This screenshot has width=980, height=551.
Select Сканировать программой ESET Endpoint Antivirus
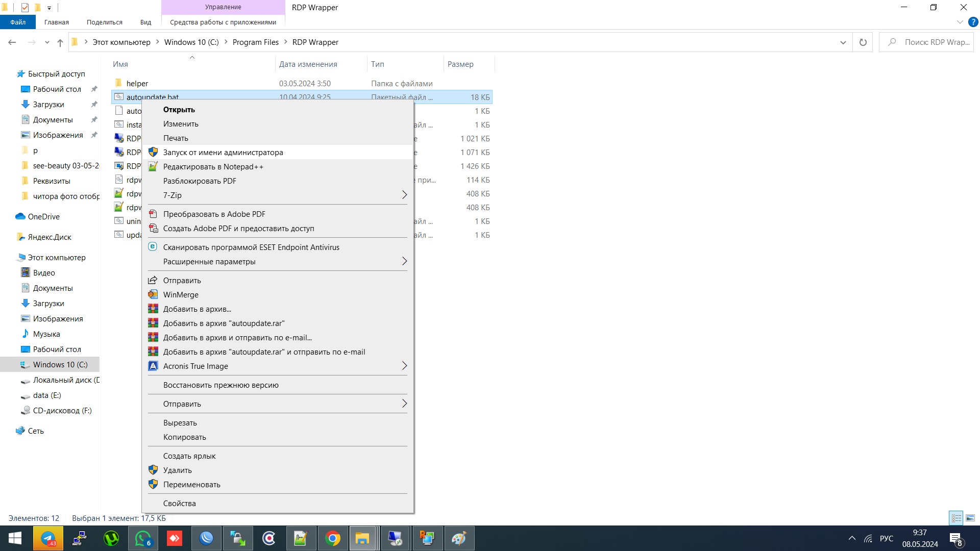(277, 247)
